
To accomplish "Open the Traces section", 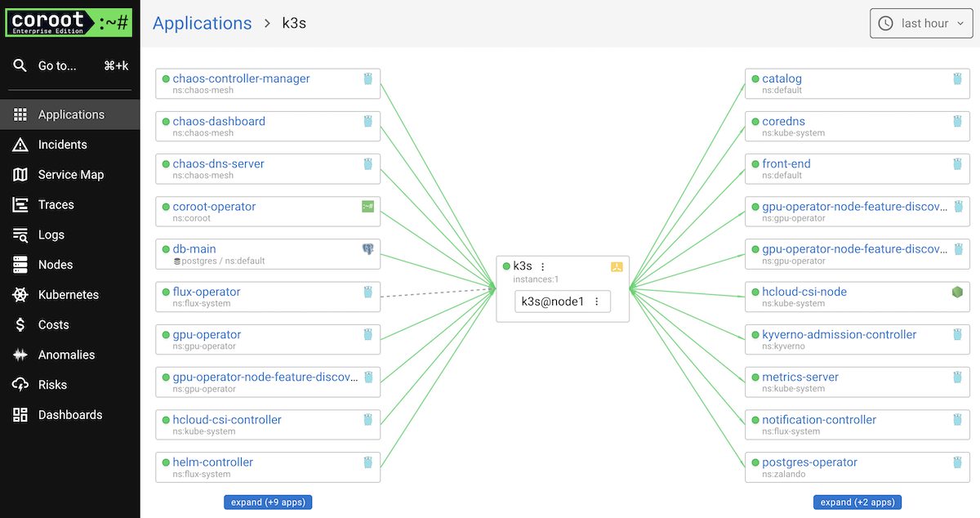I will (x=56, y=205).
